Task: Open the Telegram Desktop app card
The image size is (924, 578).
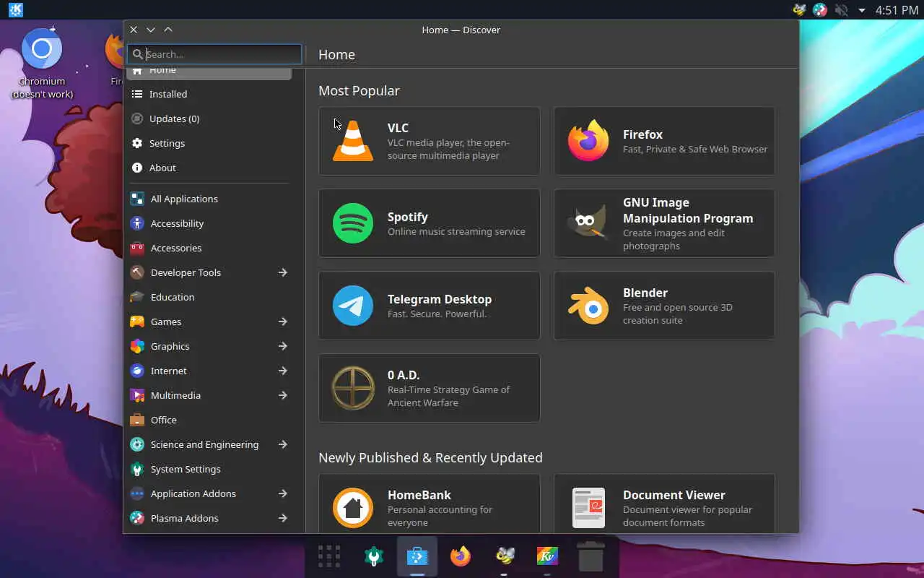Action: pos(430,306)
